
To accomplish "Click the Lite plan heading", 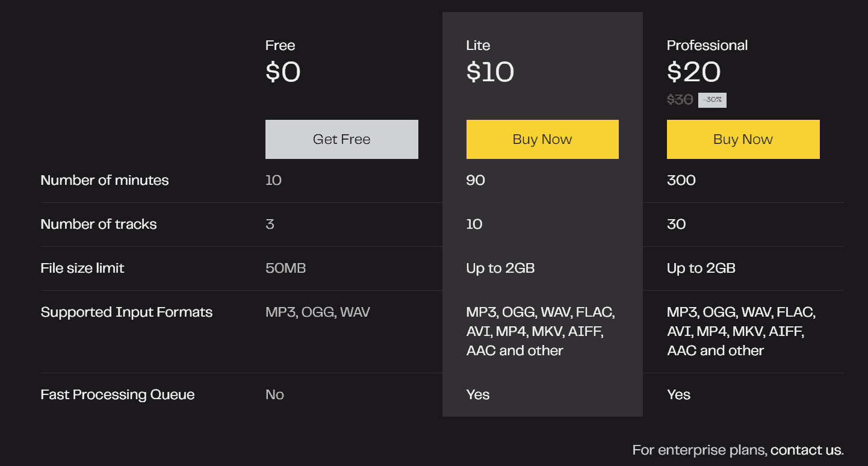I will tap(478, 45).
